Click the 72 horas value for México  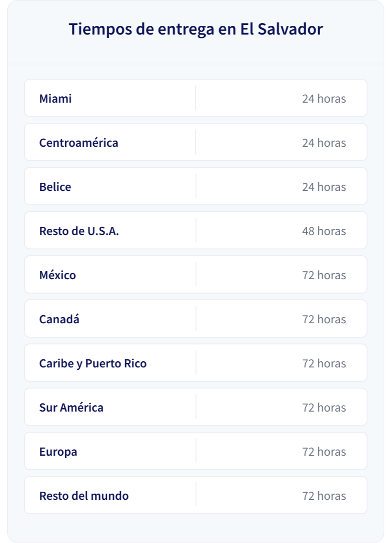pos(324,275)
